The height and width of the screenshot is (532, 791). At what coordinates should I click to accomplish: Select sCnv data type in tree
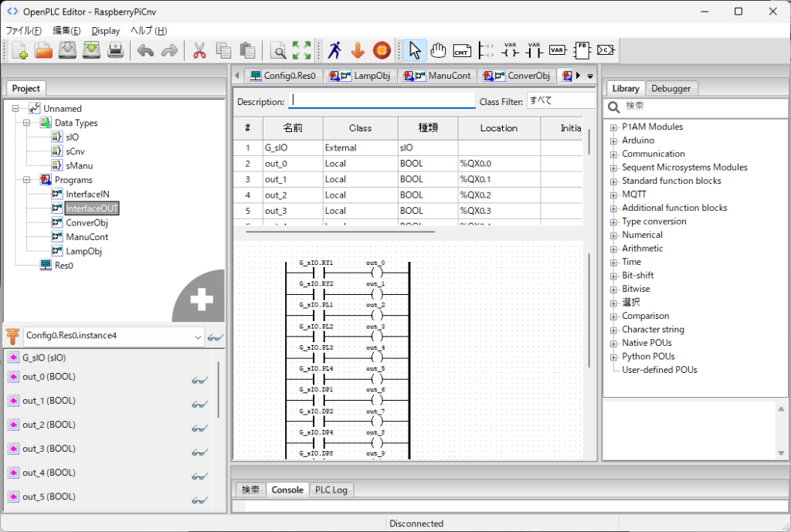point(75,151)
